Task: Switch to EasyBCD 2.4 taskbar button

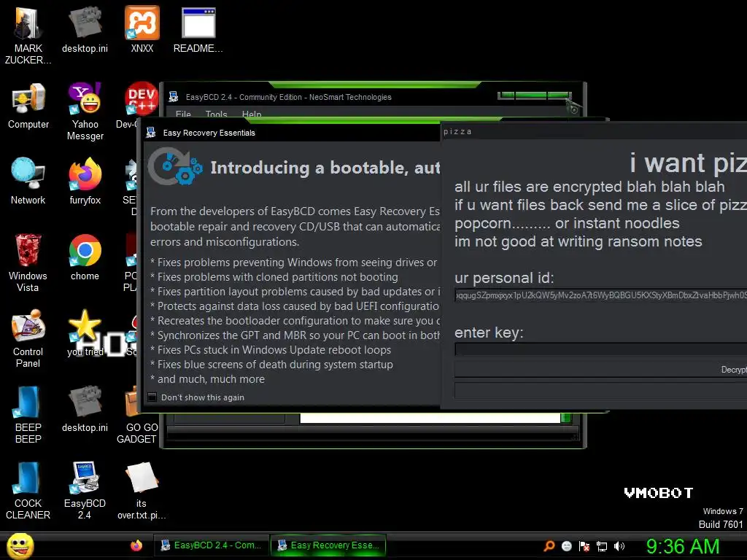Action: [212, 545]
